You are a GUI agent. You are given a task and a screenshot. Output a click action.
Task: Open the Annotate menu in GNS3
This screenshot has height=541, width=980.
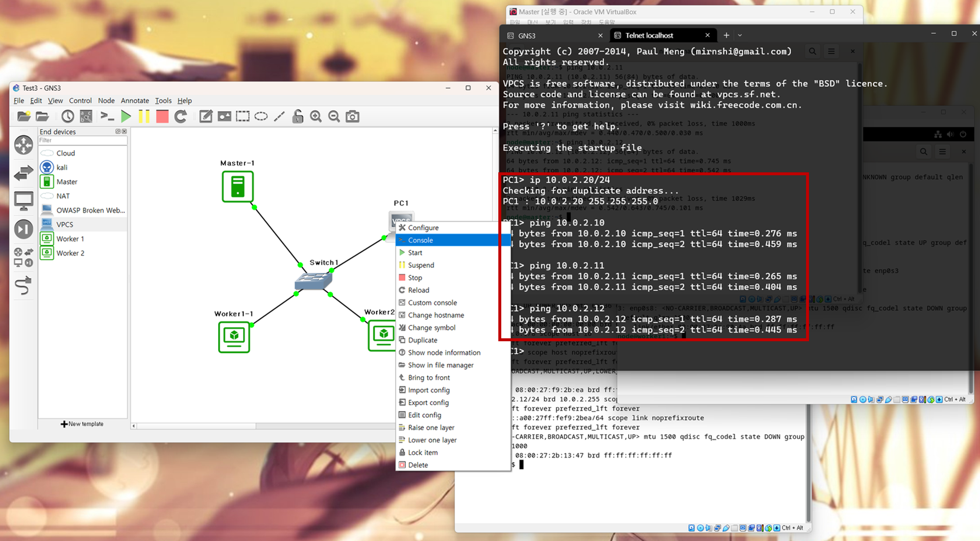pyautogui.click(x=135, y=100)
